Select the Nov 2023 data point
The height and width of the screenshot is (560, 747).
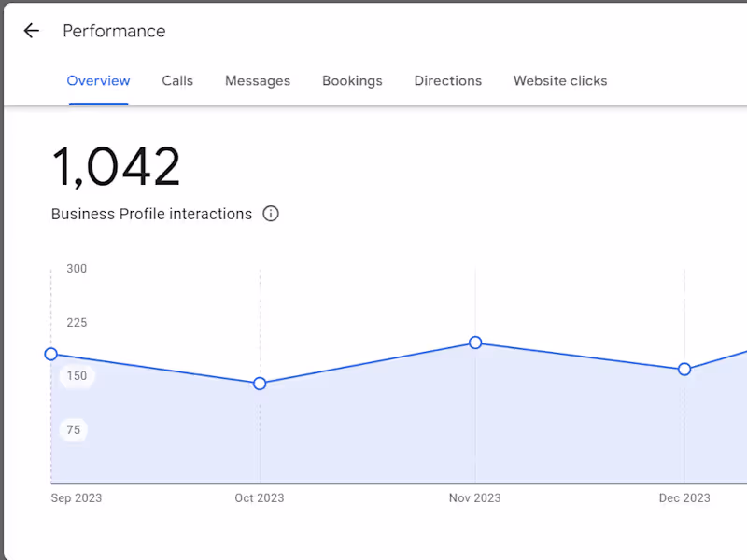point(475,343)
